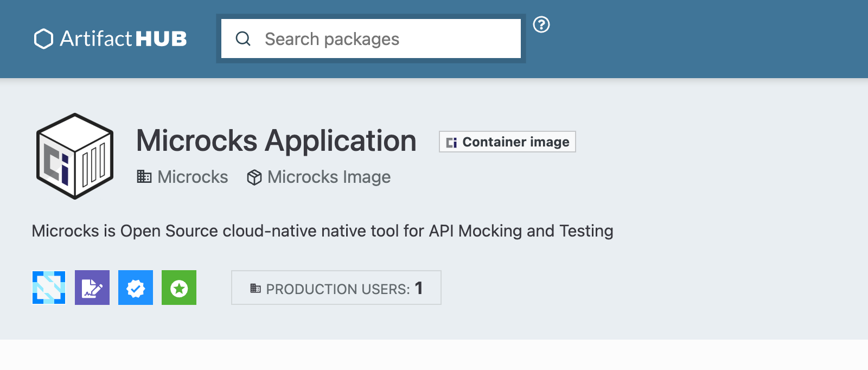Image resolution: width=868 pixels, height=370 pixels.
Task: Click the blue Verified publisher badge
Action: pyautogui.click(x=136, y=288)
